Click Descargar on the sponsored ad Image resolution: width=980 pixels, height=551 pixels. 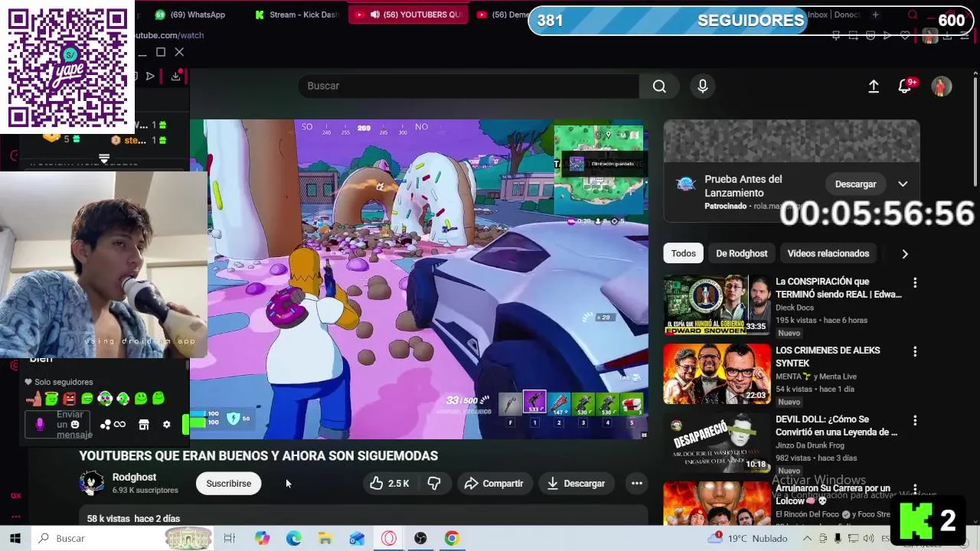(x=855, y=184)
